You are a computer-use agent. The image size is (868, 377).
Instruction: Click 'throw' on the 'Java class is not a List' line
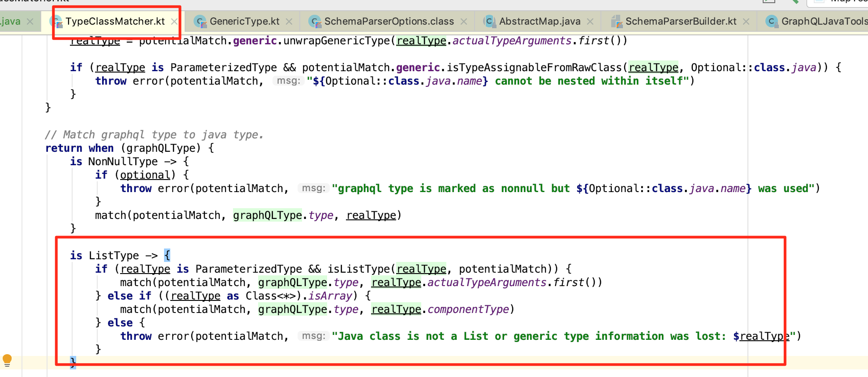[x=136, y=336]
